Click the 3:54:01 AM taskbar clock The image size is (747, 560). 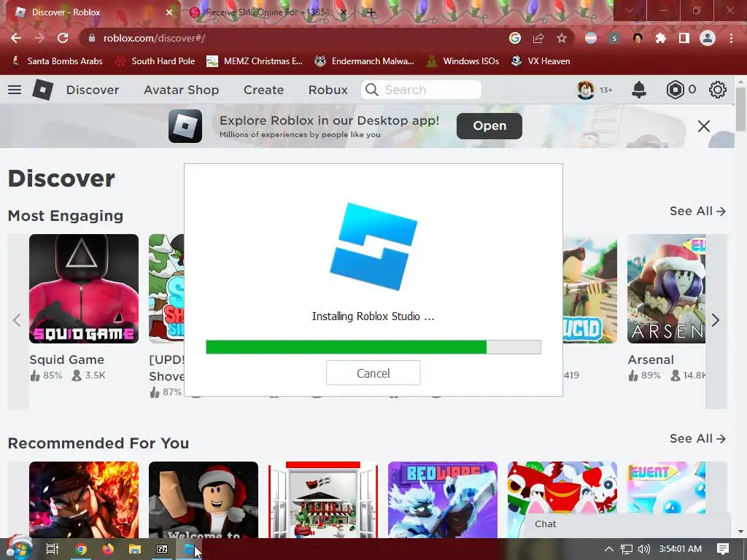point(681,549)
